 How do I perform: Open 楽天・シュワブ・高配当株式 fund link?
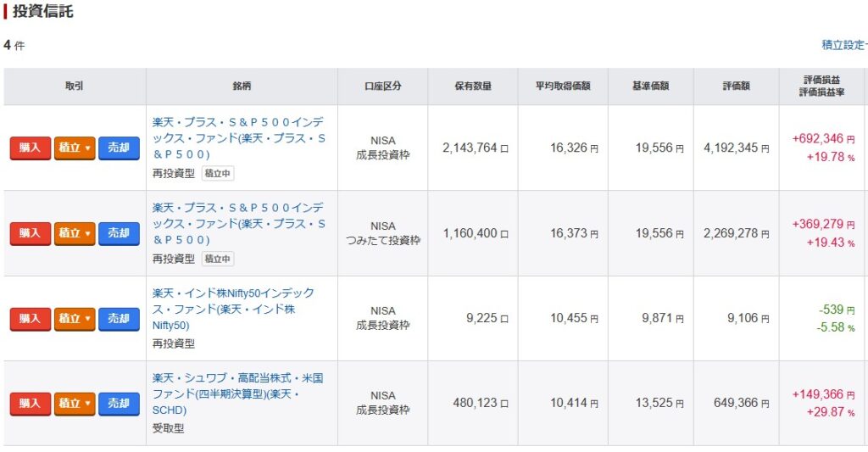[x=237, y=393]
